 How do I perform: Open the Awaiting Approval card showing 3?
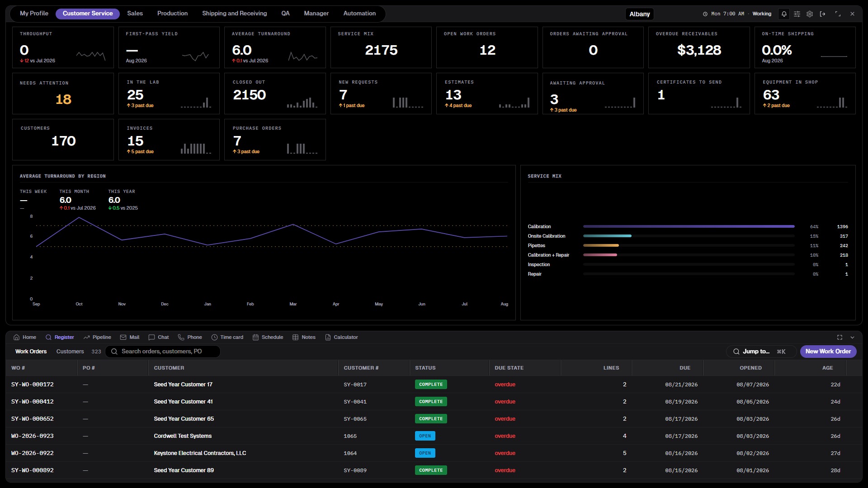593,94
